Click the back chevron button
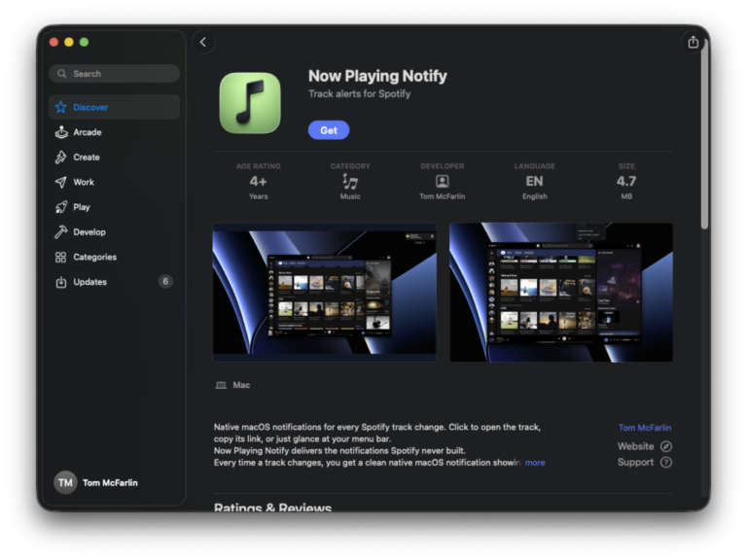This screenshot has width=747, height=560. tap(203, 43)
